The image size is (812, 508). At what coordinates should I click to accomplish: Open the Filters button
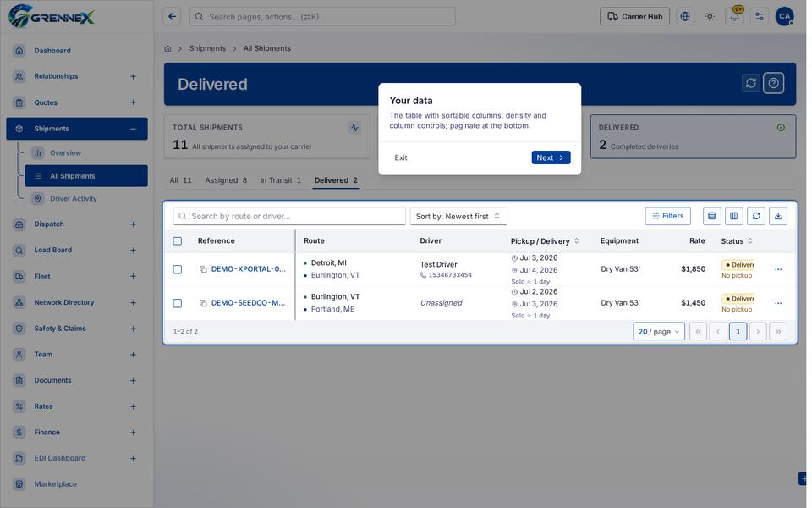(x=667, y=216)
